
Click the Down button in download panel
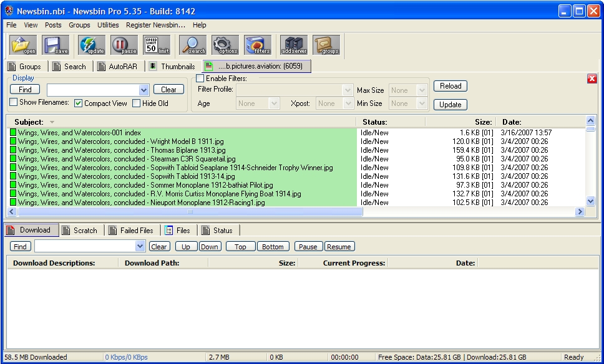pos(210,247)
